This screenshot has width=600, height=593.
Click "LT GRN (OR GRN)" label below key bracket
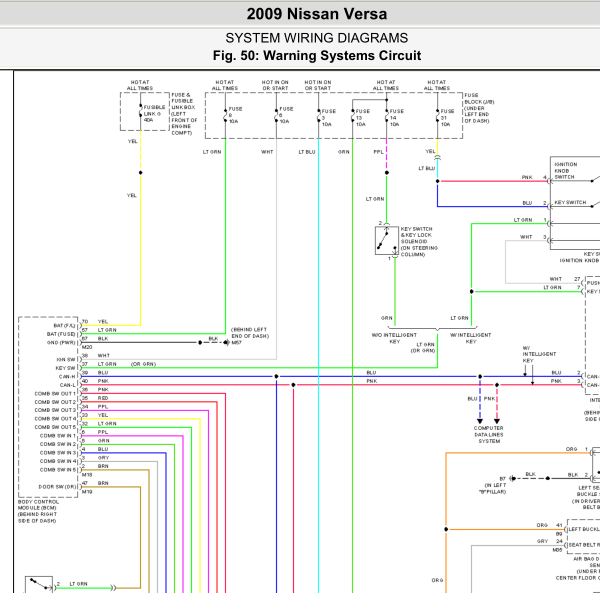(423, 347)
